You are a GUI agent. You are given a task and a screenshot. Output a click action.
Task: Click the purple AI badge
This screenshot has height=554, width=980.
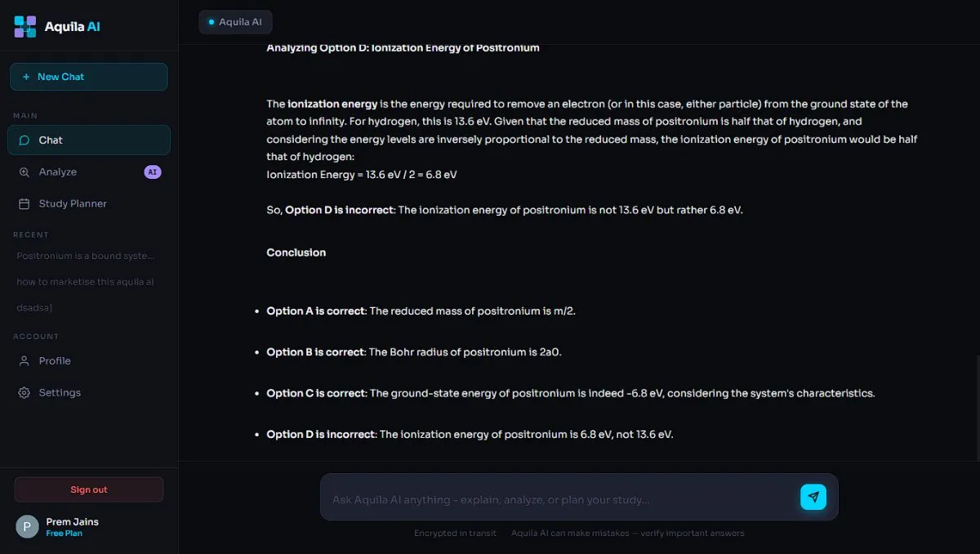pyautogui.click(x=153, y=172)
